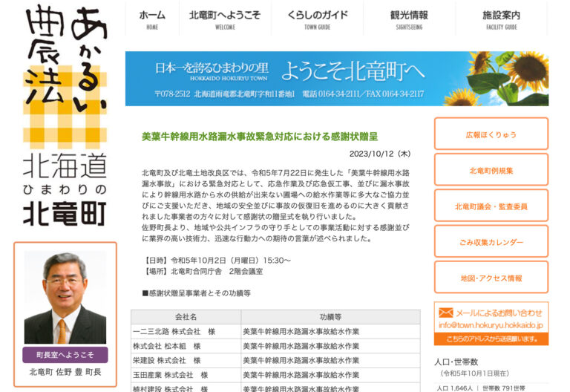Click 地図・アクセス情報 button

pyautogui.click(x=491, y=278)
